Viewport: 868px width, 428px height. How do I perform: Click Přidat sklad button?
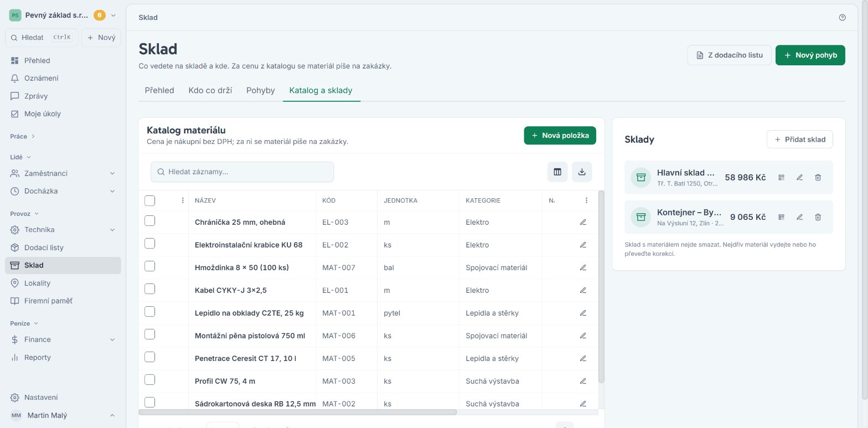coord(800,140)
